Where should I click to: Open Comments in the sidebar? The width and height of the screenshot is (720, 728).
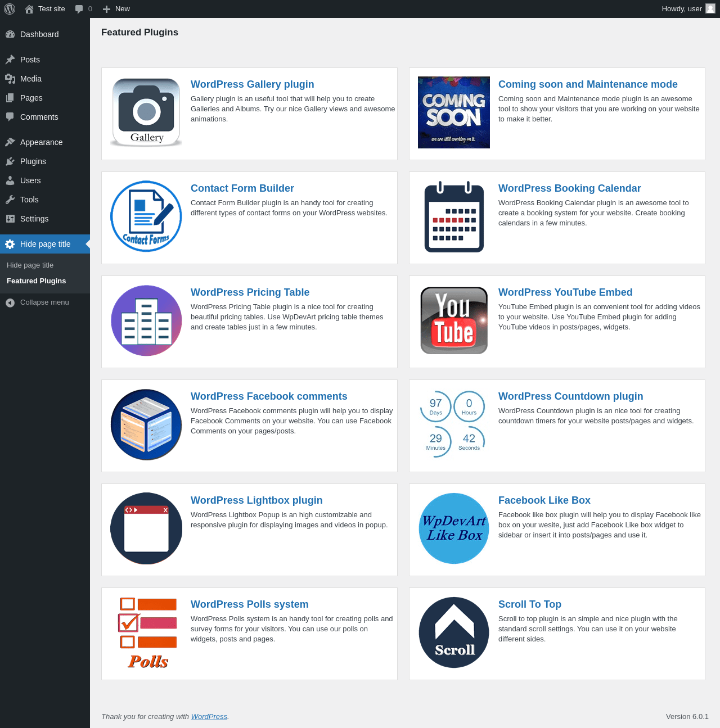click(x=45, y=117)
